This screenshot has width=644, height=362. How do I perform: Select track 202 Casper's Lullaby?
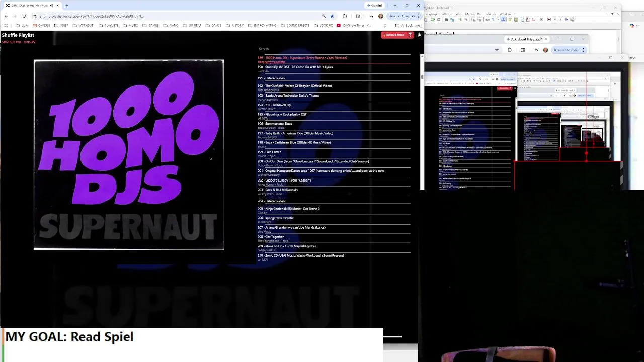pyautogui.click(x=334, y=182)
